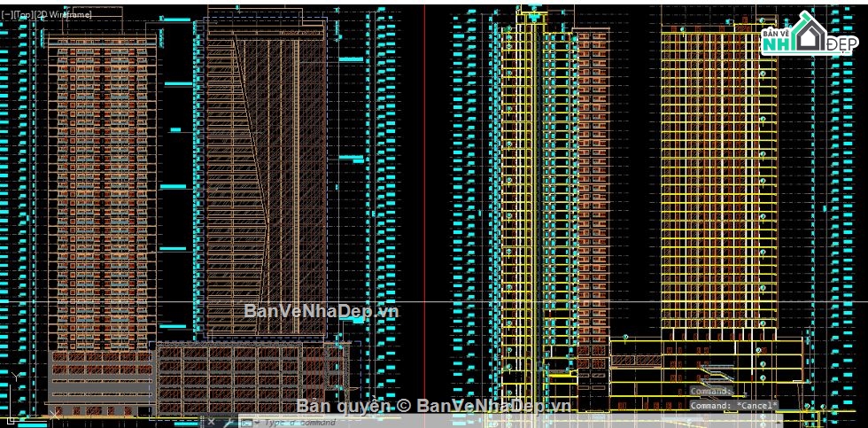This screenshot has height=428, width=868.
Task: Open the [2D Wireframe] visual style menu
Action: (x=66, y=15)
